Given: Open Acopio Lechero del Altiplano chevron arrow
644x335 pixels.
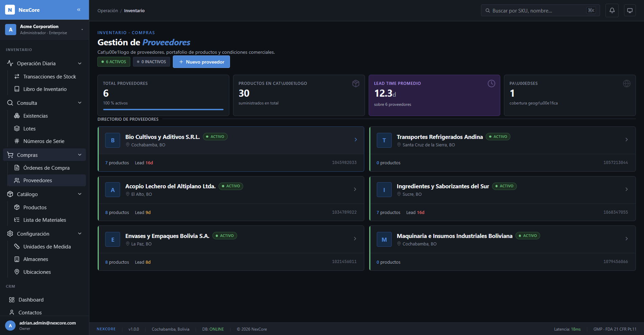Looking at the screenshot, I should tap(355, 189).
